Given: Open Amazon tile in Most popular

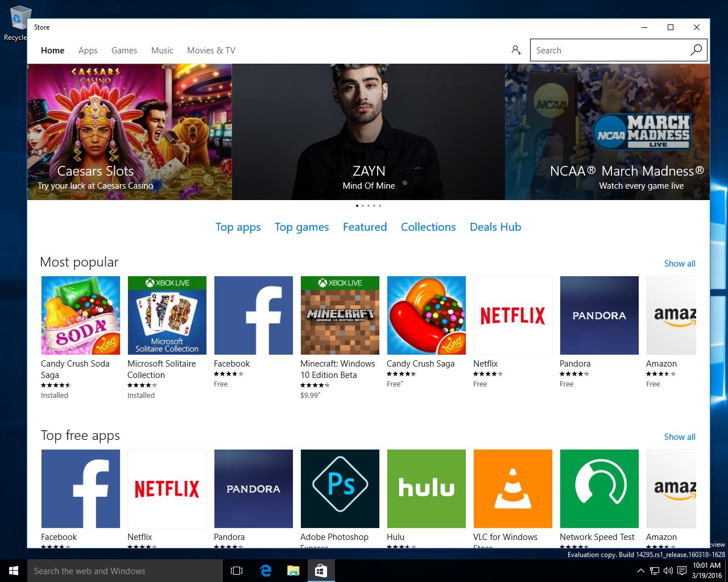Looking at the screenshot, I should tap(671, 315).
